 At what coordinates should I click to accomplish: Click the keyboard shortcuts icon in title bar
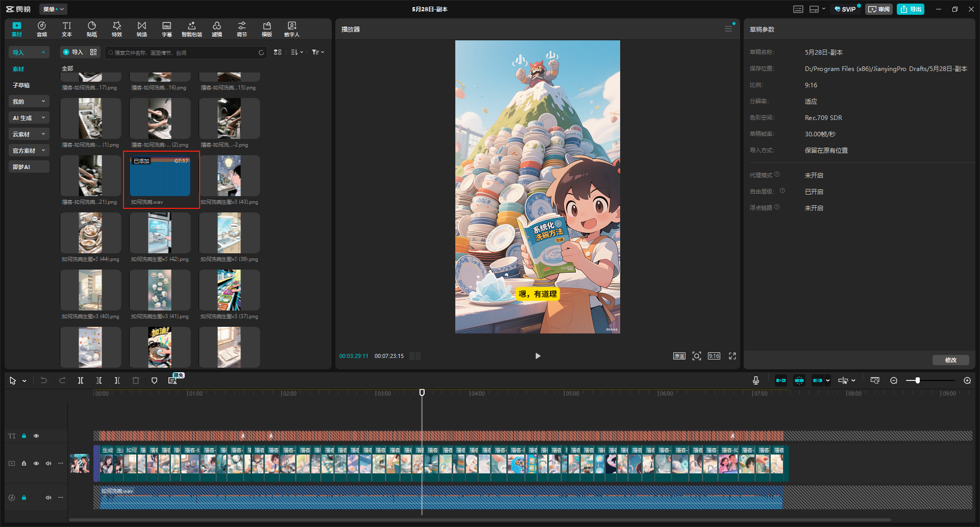click(x=798, y=9)
